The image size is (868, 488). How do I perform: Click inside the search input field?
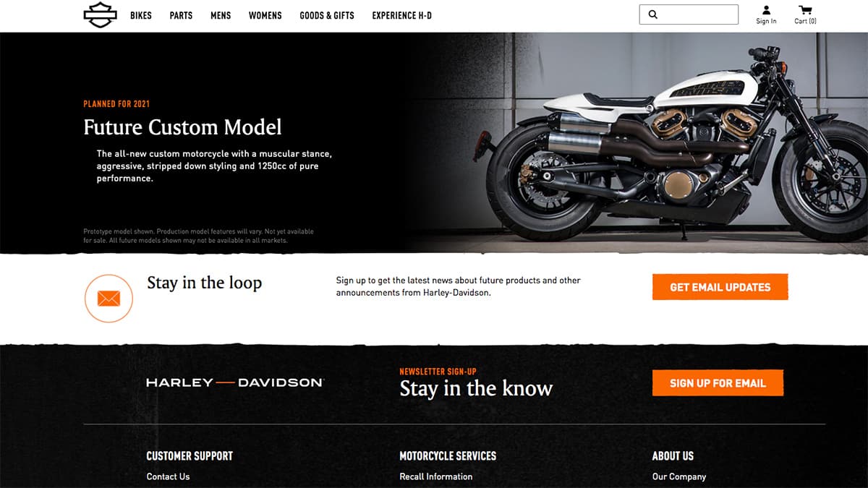[689, 14]
